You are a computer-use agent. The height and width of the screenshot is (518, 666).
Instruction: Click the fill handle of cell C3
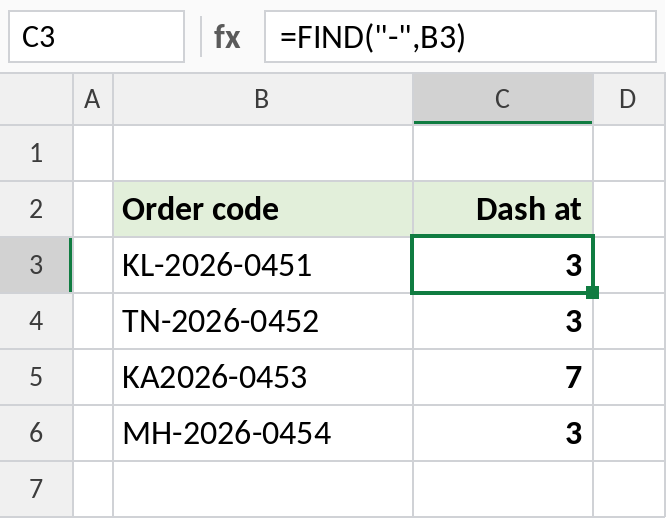click(593, 293)
